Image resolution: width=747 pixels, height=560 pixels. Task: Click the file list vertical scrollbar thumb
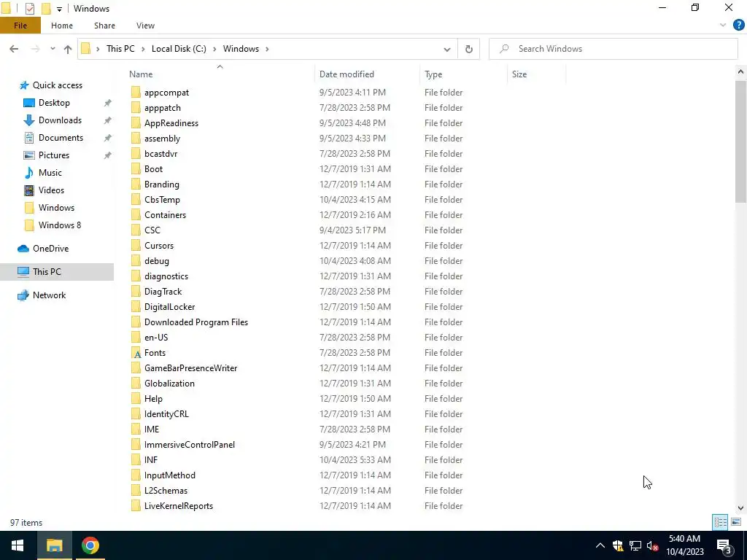pyautogui.click(x=740, y=141)
